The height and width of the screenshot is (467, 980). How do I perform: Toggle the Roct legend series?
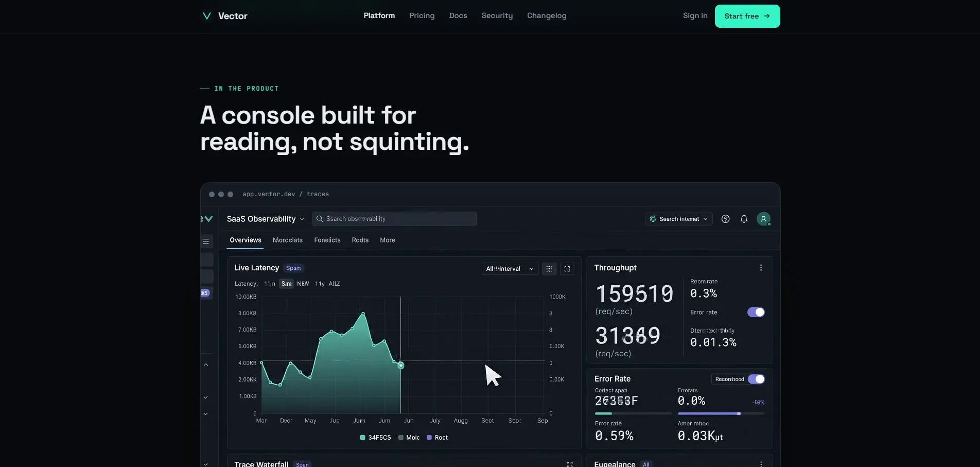[x=437, y=438]
